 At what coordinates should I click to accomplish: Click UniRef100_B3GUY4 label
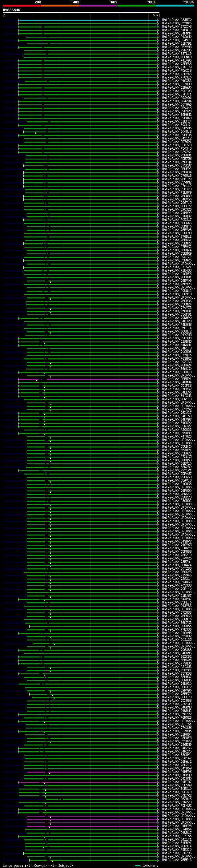click(x=177, y=755)
